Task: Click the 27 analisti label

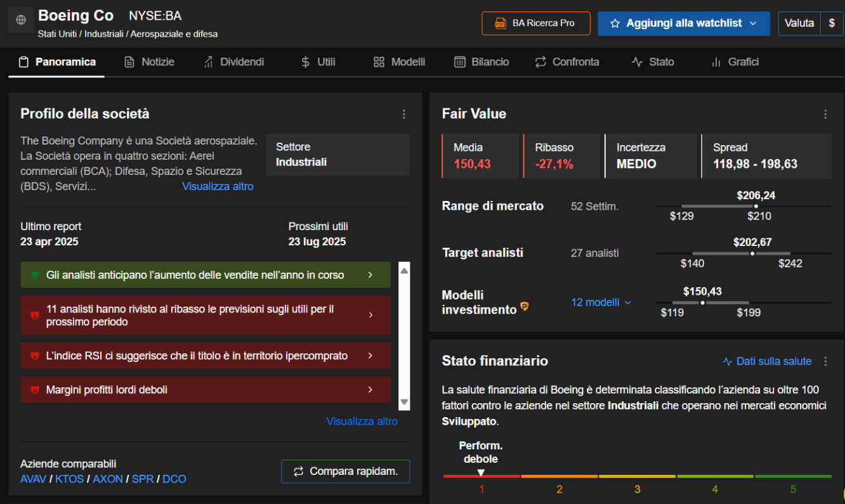Action: coord(594,254)
